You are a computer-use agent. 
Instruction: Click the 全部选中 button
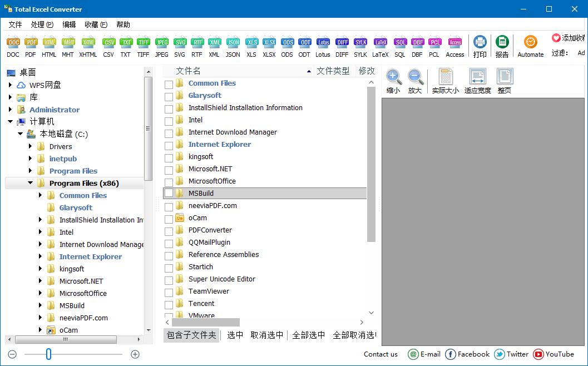(x=308, y=335)
